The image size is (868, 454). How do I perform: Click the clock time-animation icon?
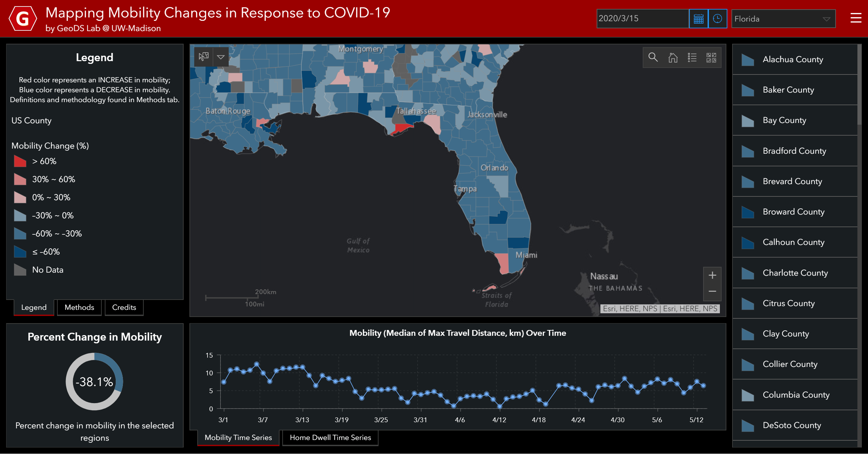(717, 19)
